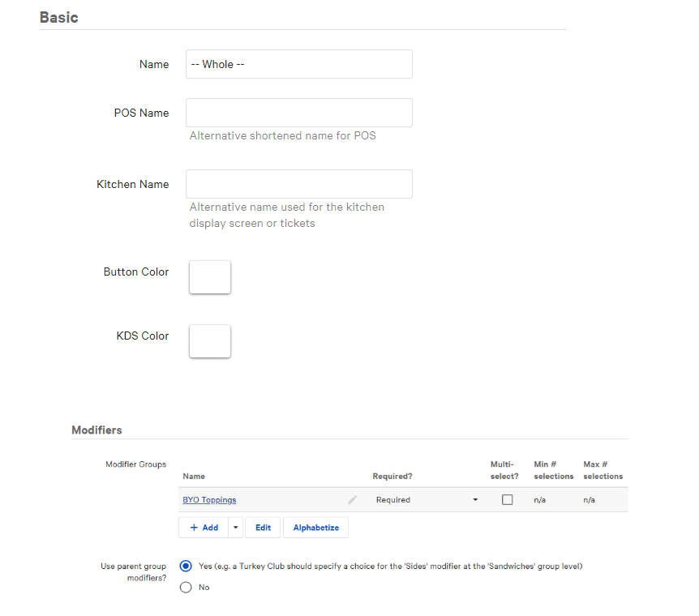699x616 pixels.
Task: Sort modifier groups with Alphabetize button
Action: (315, 528)
